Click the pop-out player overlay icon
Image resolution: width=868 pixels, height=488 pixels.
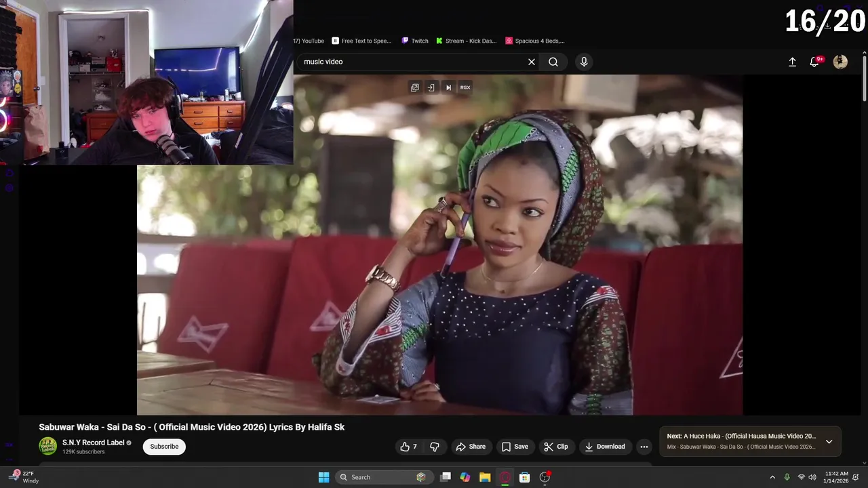(415, 87)
